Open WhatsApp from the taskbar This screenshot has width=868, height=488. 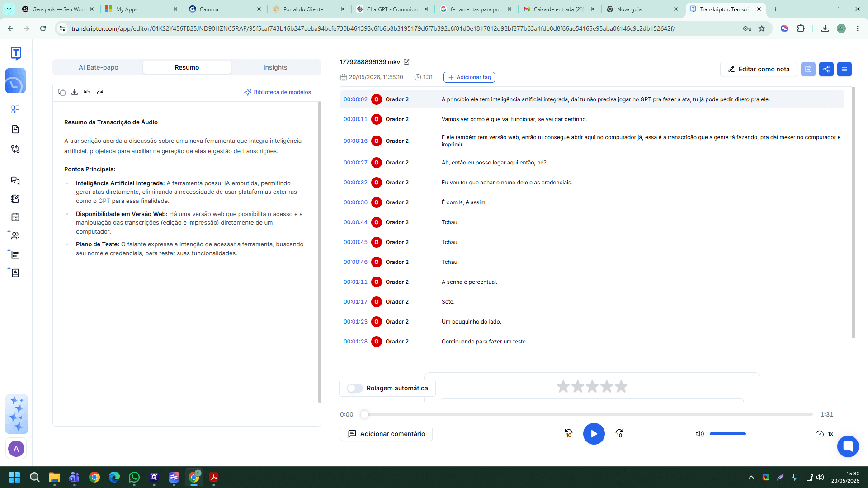pyautogui.click(x=134, y=477)
